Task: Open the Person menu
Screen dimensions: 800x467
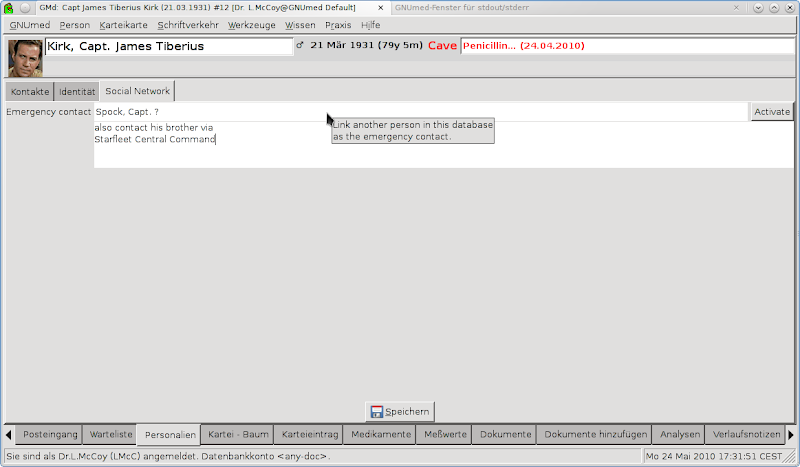Action: 74,25
